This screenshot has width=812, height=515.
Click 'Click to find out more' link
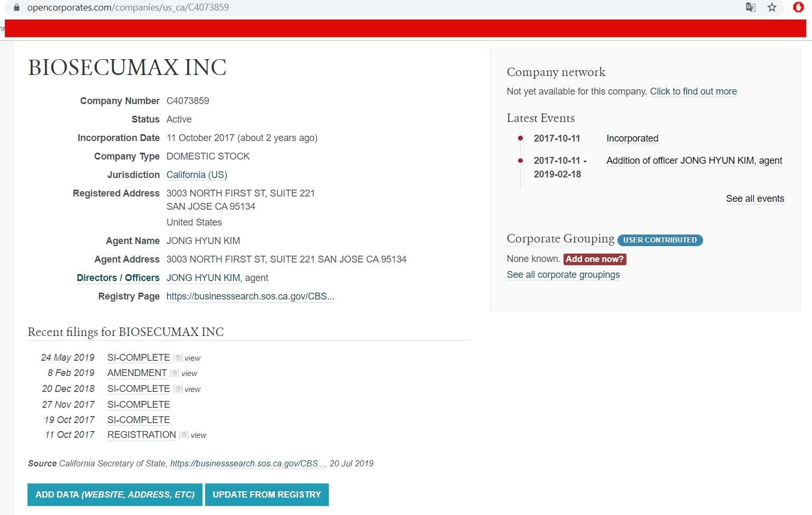(x=693, y=91)
